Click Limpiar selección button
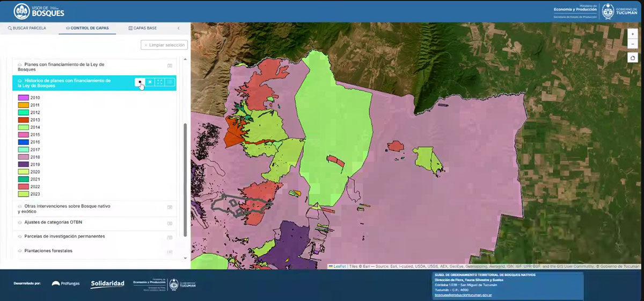This screenshot has width=644, height=301. pos(164,45)
